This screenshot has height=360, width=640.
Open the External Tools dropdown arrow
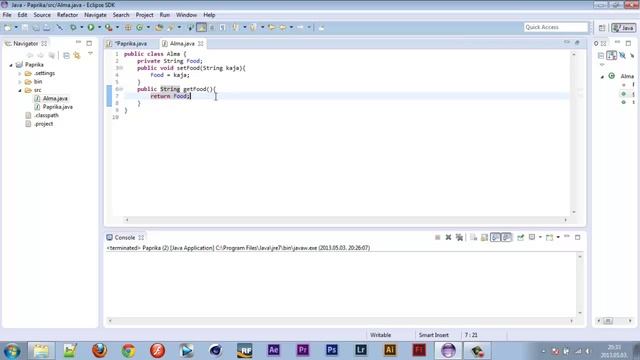point(117,27)
